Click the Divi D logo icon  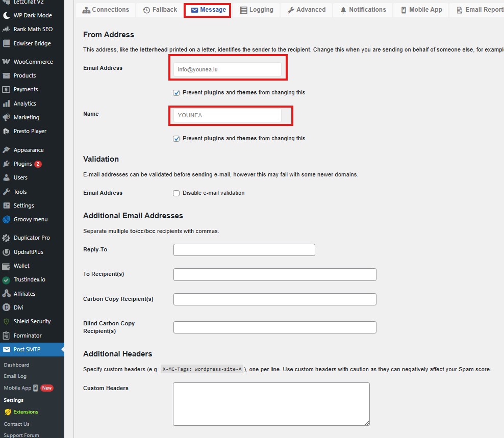coord(6,307)
